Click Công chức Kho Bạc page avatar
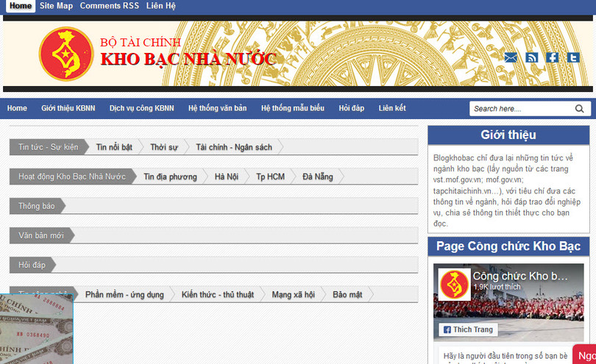The width and height of the screenshot is (596, 364). [454, 285]
